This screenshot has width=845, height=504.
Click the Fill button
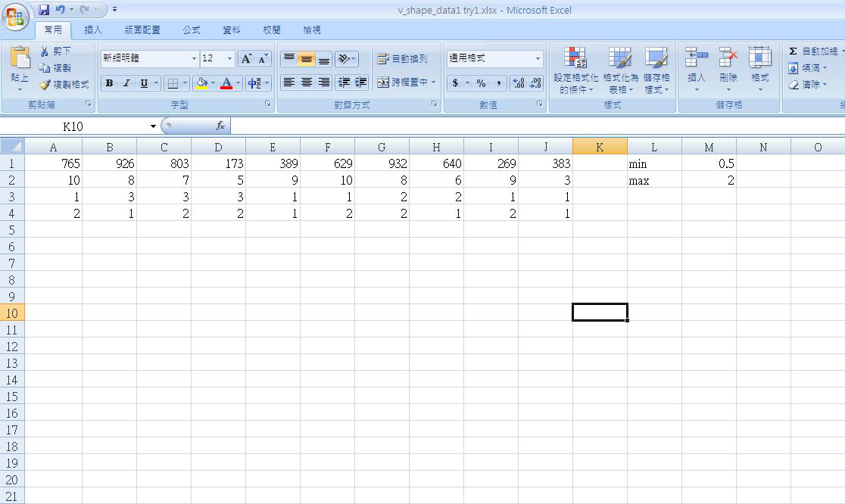click(807, 68)
